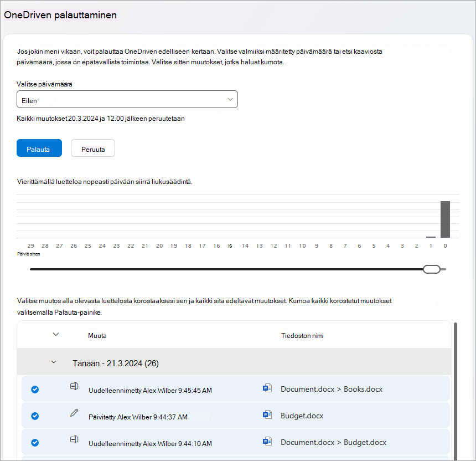This screenshot has width=476, height=461.
Task: Click the 'OneDriven palauttaminen' page title
Action: coord(60,15)
